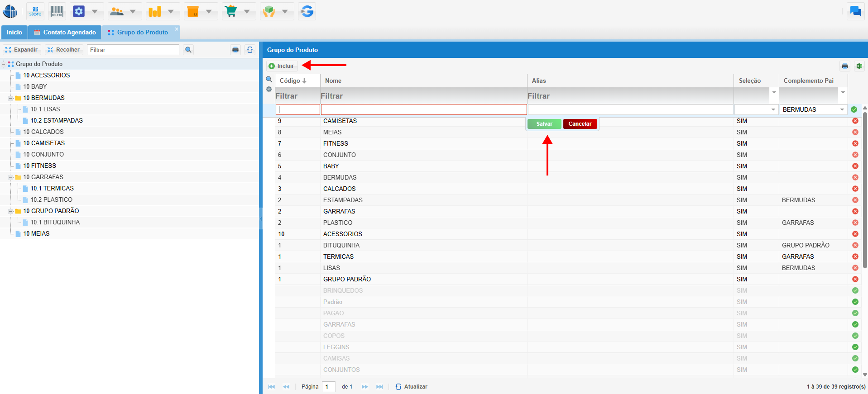Open the Complemento Pai BERMUDAS dropdown
868x394 pixels.
[x=842, y=109]
